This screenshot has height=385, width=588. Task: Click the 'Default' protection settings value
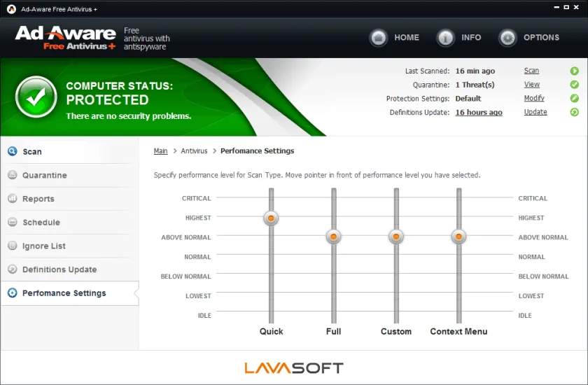468,98
